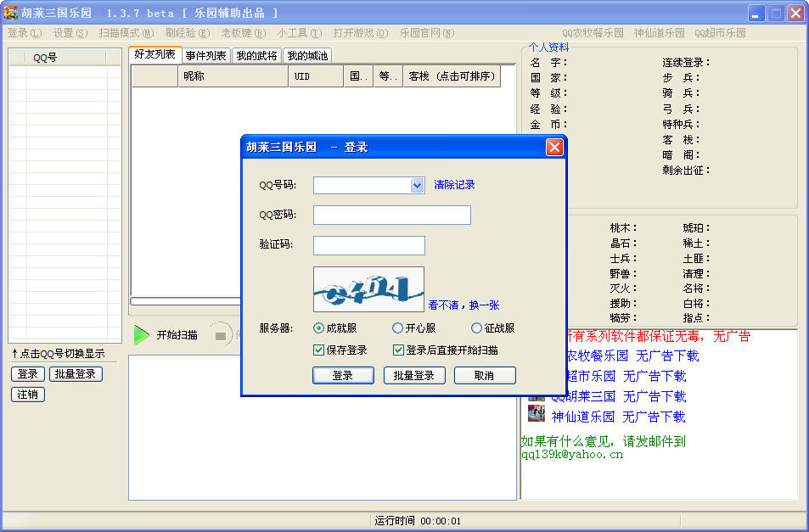Viewport: 809px width, 532px height.
Task: Click 看不清，换一张 link
Action: tap(463, 305)
